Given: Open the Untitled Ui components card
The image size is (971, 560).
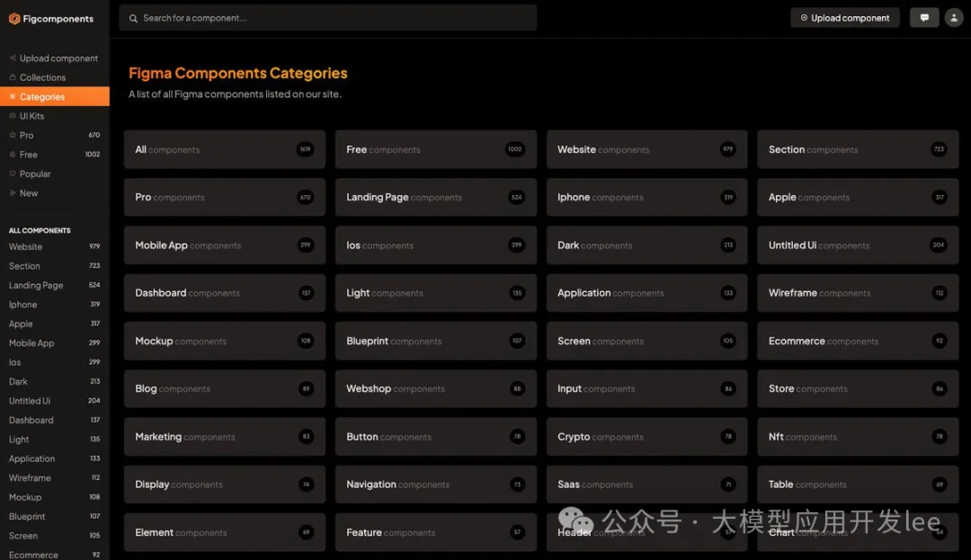Looking at the screenshot, I should 858,245.
